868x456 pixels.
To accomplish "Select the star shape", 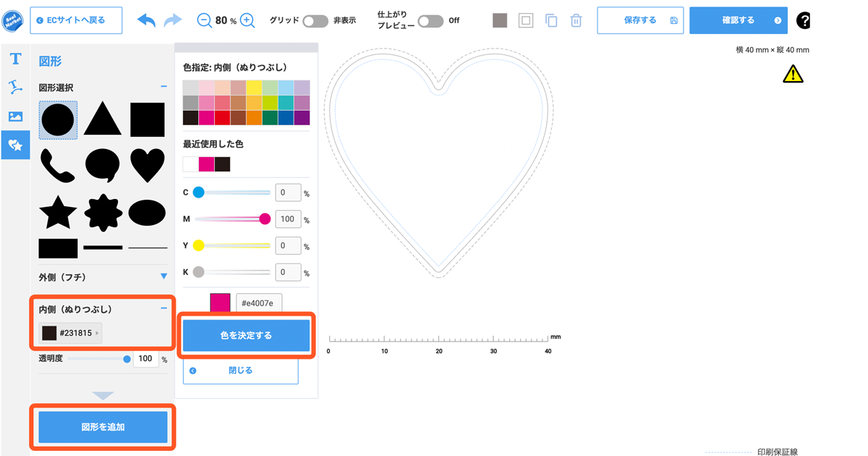I will (58, 211).
